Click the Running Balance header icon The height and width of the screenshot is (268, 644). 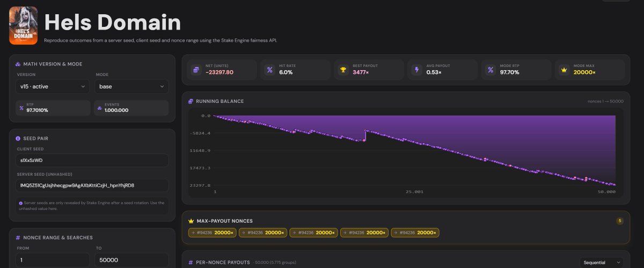191,101
